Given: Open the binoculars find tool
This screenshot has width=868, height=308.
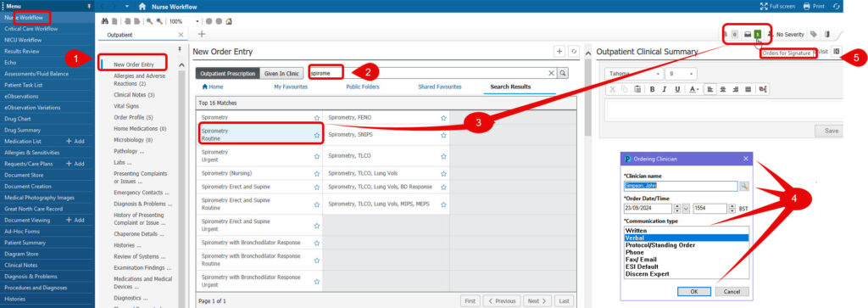Looking at the screenshot, I should coord(105,21).
